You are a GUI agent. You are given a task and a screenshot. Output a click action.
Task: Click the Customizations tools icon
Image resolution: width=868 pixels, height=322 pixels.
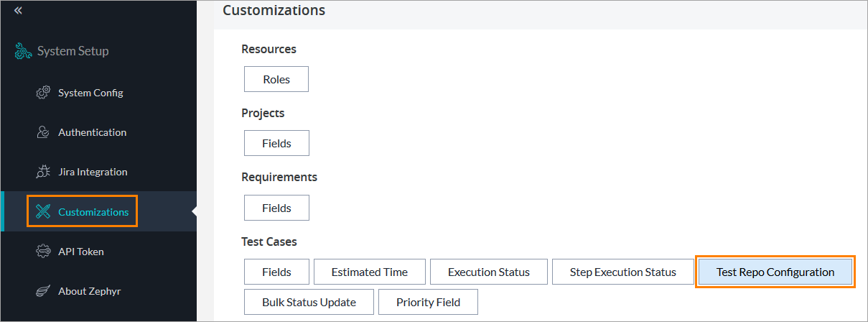coord(43,212)
